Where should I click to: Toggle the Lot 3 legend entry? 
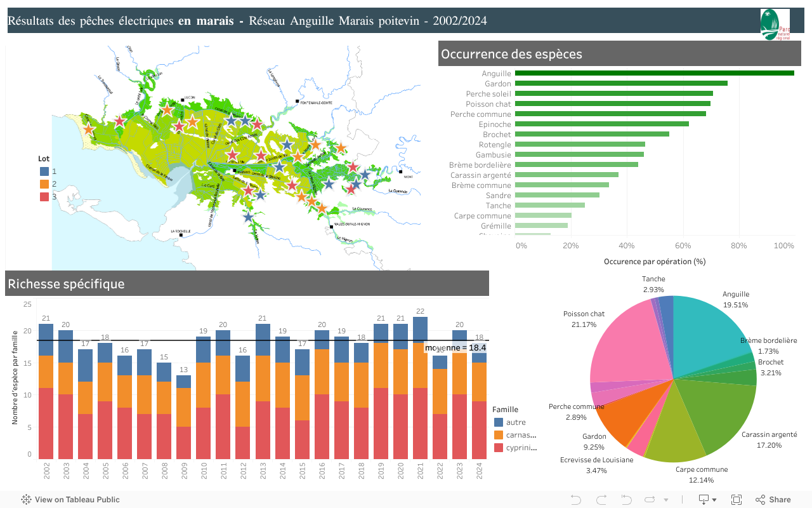[43, 196]
